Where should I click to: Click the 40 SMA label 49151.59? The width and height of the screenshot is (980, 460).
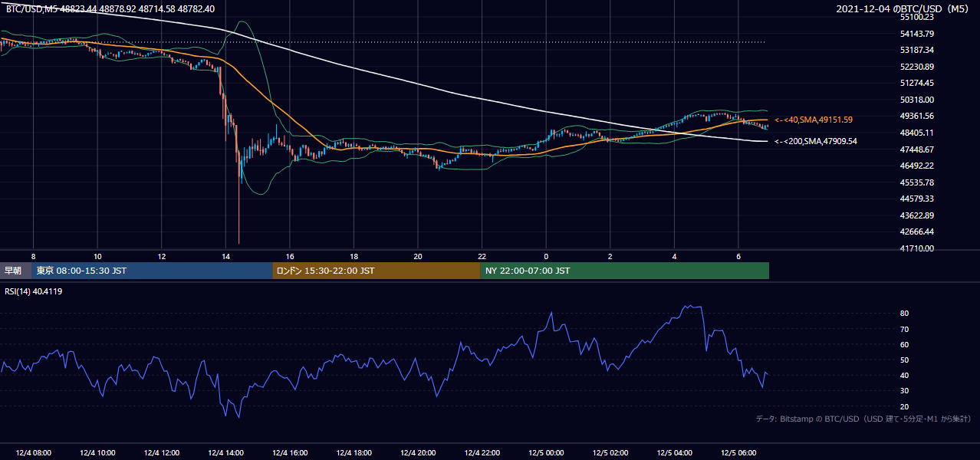coord(813,120)
